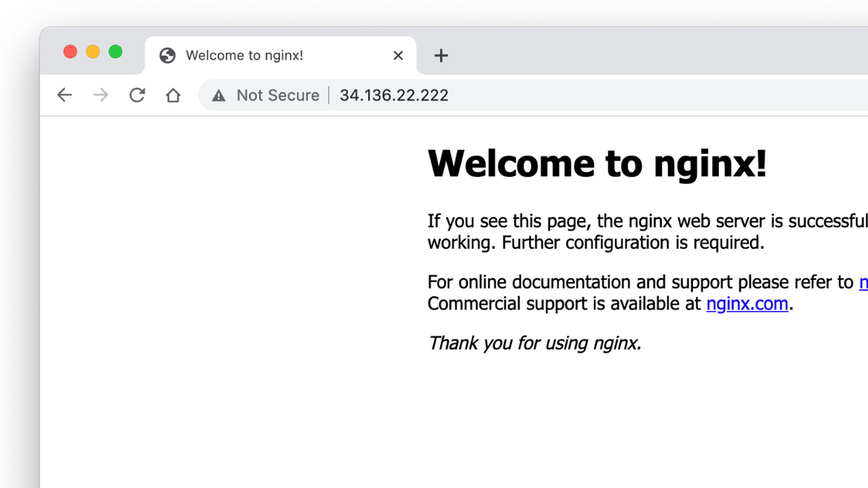This screenshot has width=868, height=488.
Task: Reload the current page
Action: pyautogui.click(x=137, y=95)
